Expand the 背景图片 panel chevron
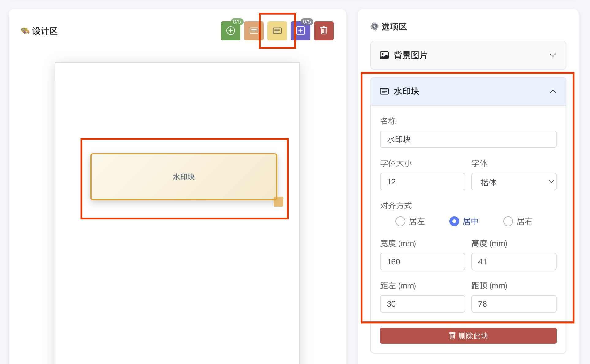The image size is (590, 364). pyautogui.click(x=553, y=55)
